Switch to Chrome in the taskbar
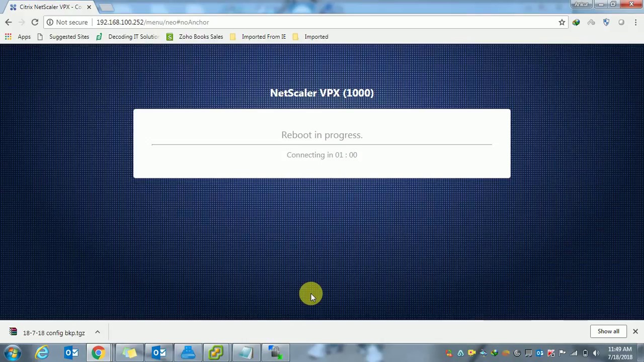Screen dimensions: 644x362 click(x=98, y=353)
